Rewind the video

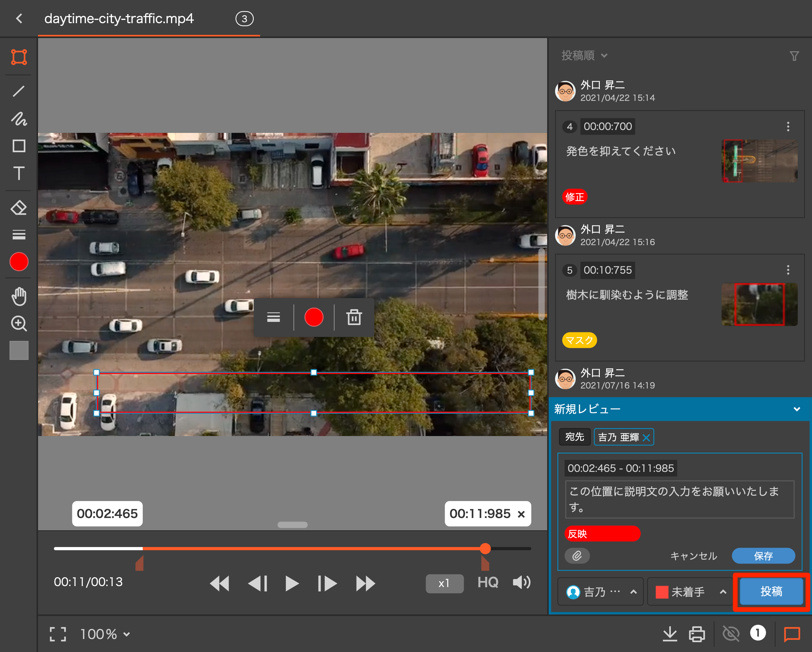(219, 584)
